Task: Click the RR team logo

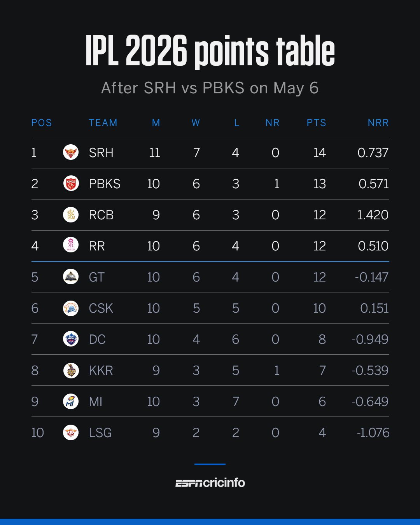Action: click(x=71, y=246)
